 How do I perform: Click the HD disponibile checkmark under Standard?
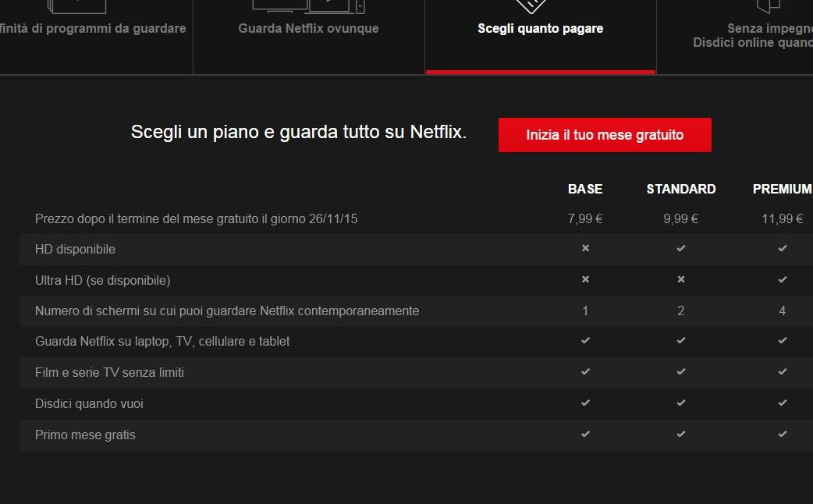[x=681, y=248]
